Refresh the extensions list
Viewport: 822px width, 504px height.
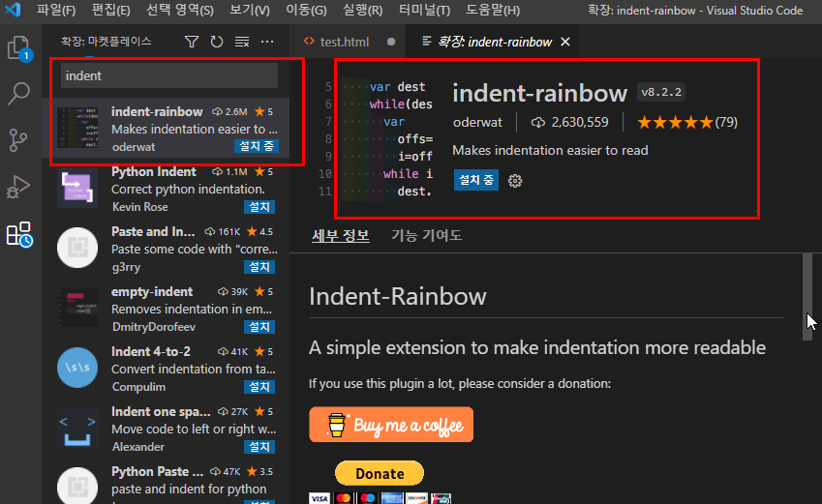tap(217, 42)
